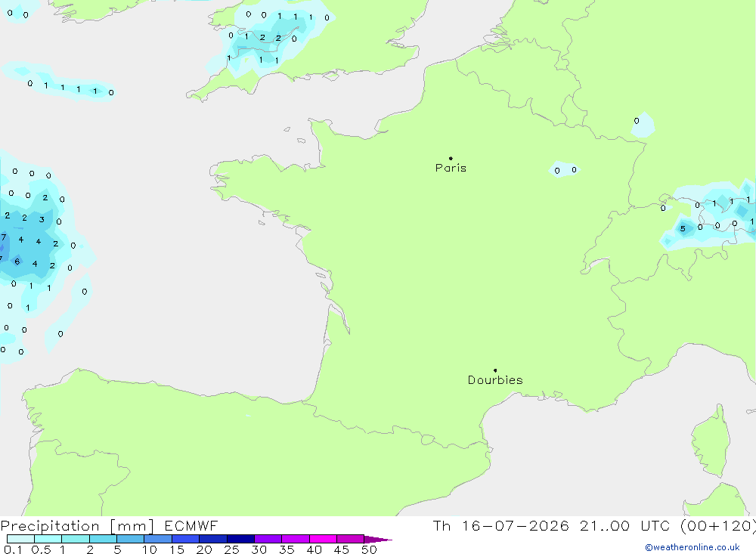Click the ECMWF model name label
This screenshot has height=554, width=756.
tap(191, 526)
